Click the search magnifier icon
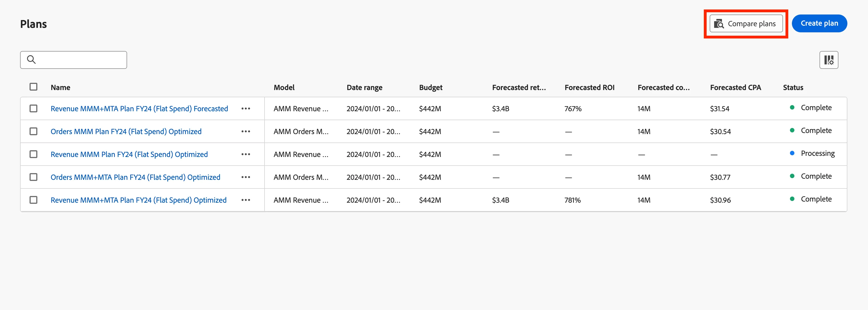 tap(31, 60)
